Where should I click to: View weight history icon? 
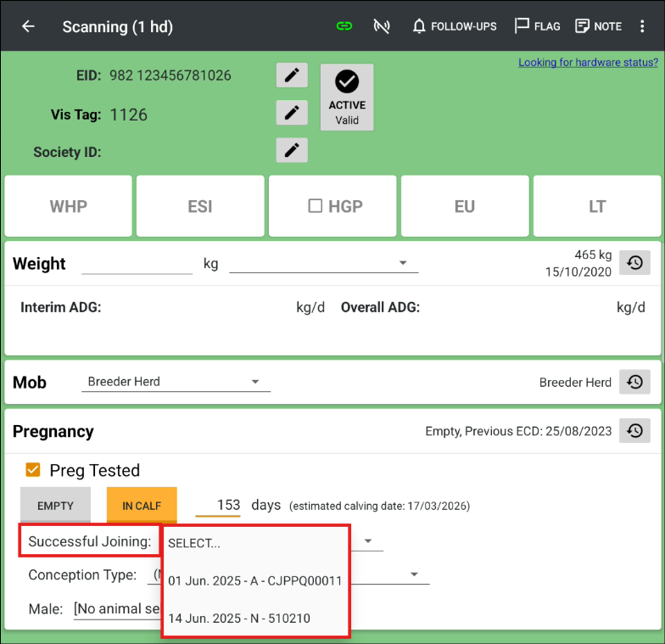[634, 263]
